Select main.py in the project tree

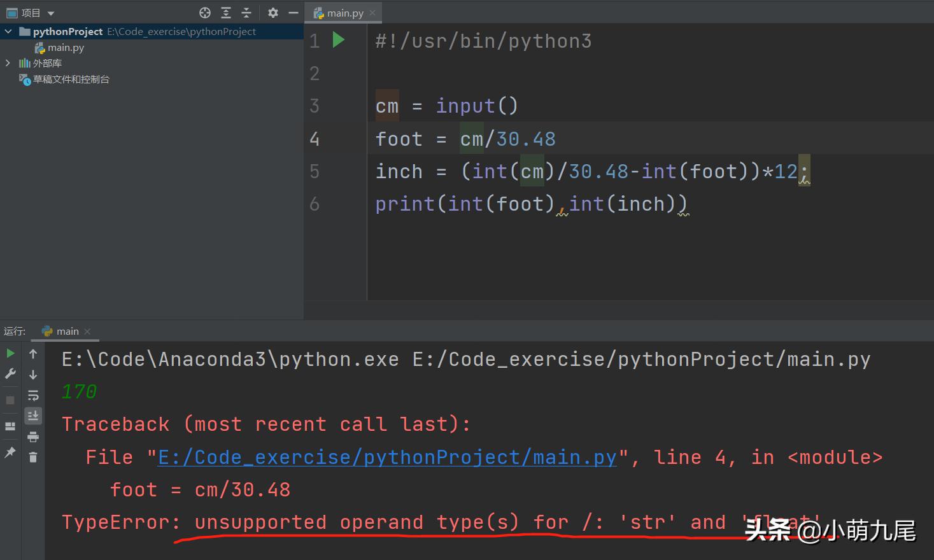pos(66,46)
